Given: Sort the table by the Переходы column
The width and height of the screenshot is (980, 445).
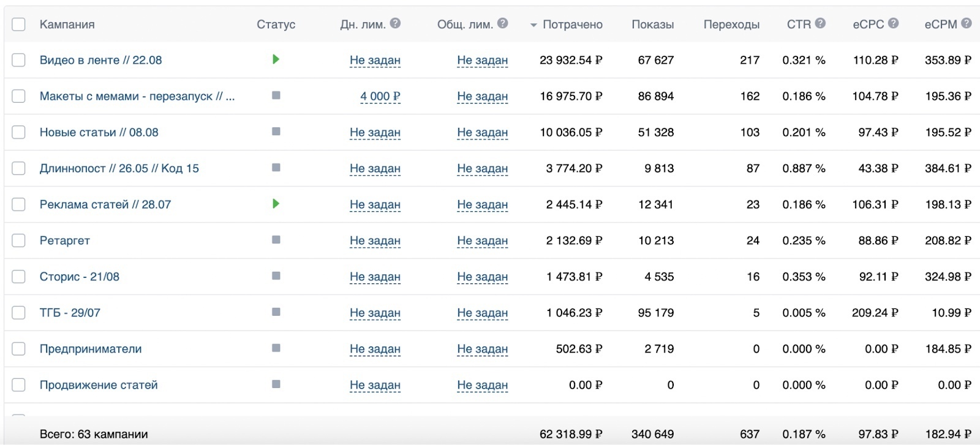Looking at the screenshot, I should click(731, 24).
